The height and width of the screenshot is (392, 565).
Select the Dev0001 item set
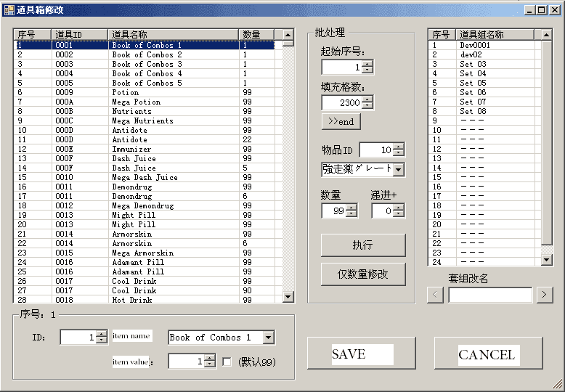(x=484, y=46)
